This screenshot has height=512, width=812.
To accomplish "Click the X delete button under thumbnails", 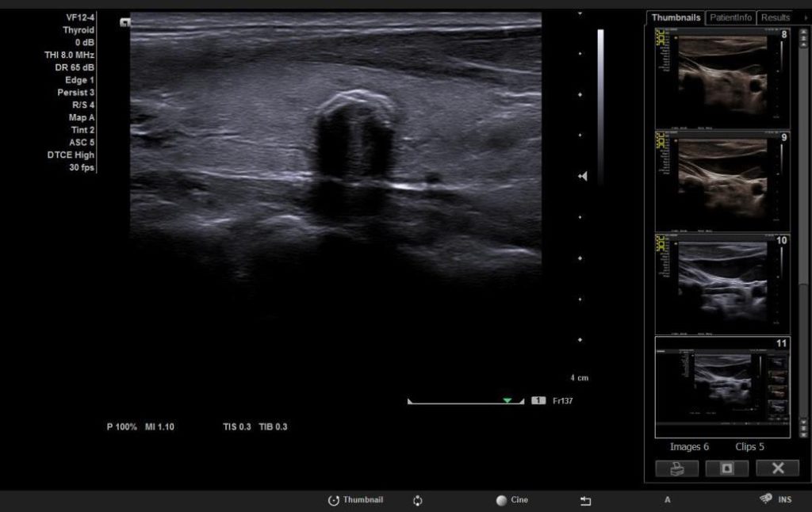I will click(x=777, y=468).
